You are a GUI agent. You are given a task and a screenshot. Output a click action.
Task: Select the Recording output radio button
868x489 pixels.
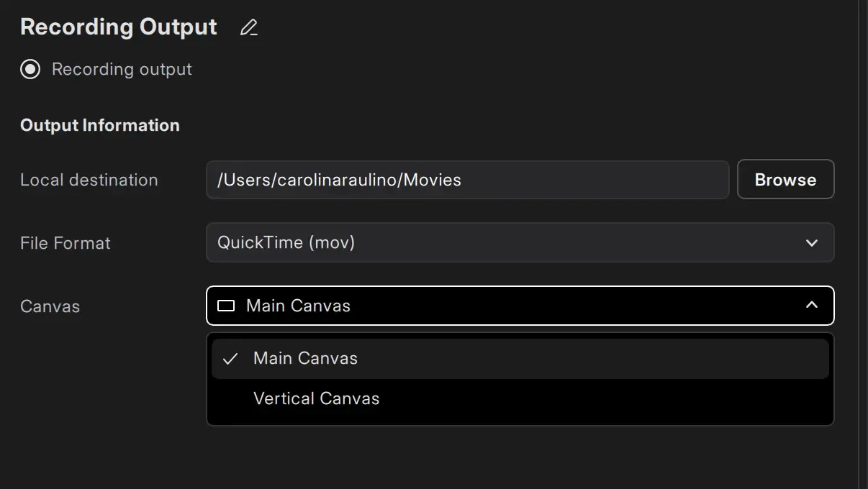(x=30, y=70)
